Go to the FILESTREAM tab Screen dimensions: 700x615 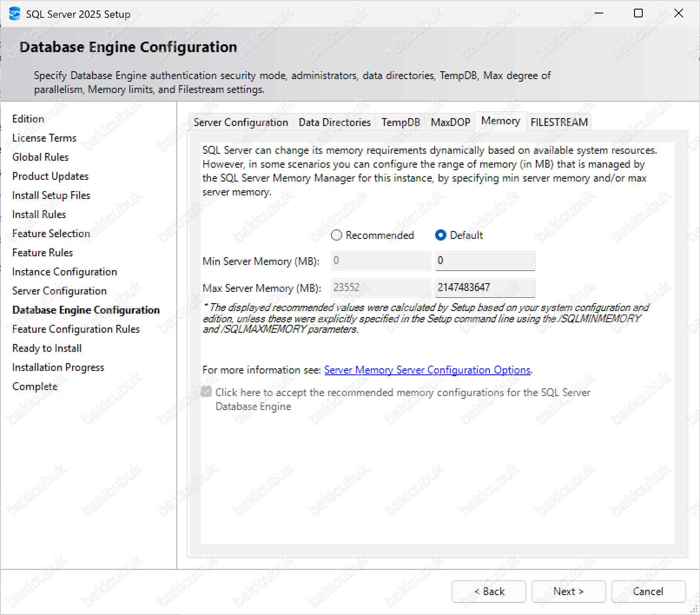pos(559,122)
